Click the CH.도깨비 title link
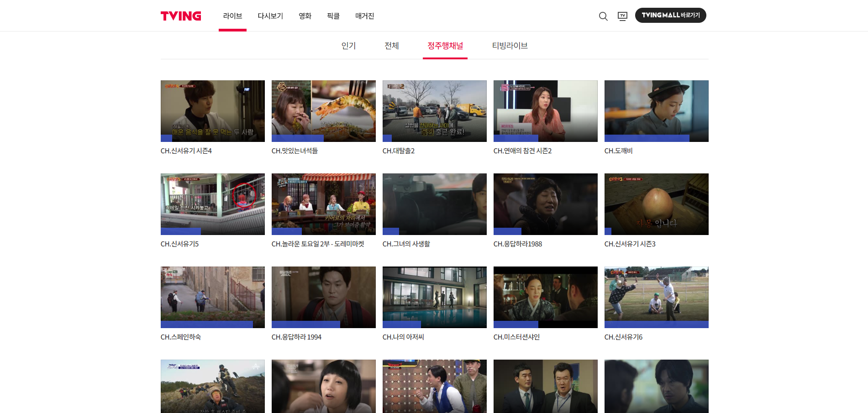The width and height of the screenshot is (868, 413). click(618, 151)
